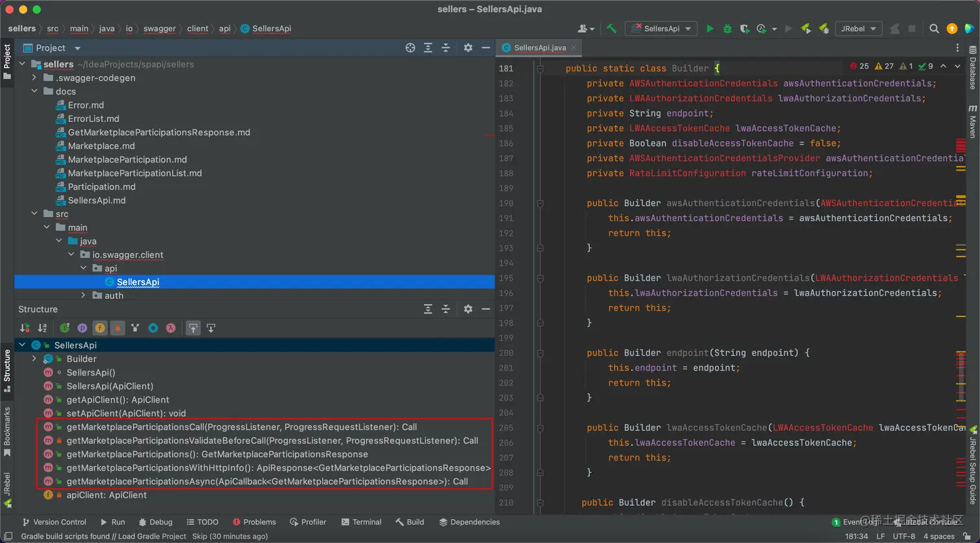Toggle Show Fields orange f filter
The image size is (980, 543).
[x=100, y=328]
